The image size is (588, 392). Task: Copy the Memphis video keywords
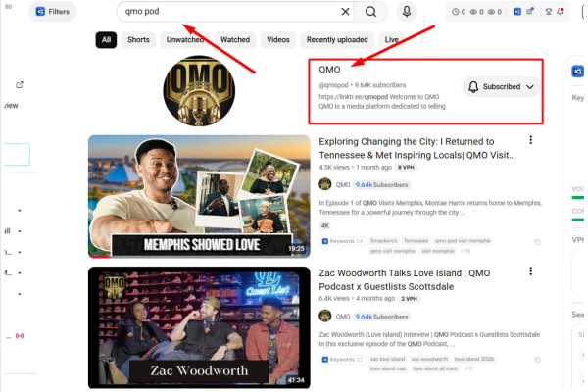point(537,242)
